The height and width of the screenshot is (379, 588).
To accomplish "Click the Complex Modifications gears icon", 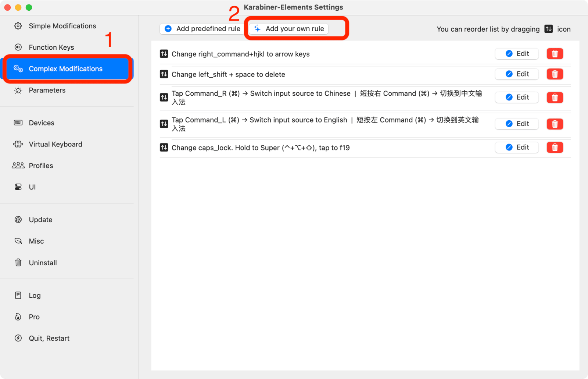I will pyautogui.click(x=18, y=68).
